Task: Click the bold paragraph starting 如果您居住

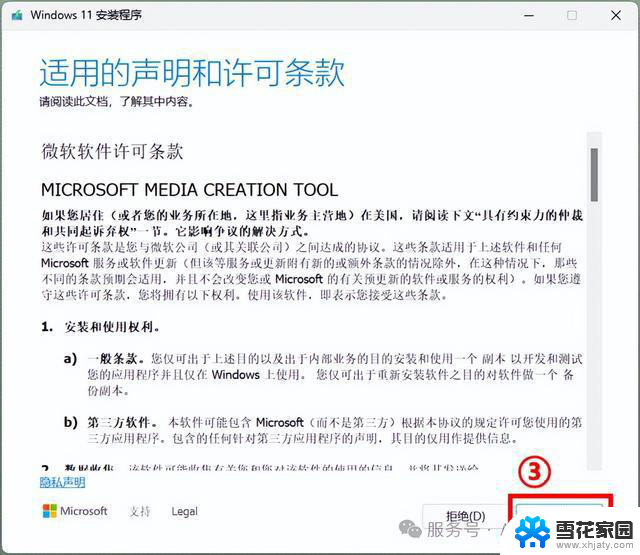Action: (x=312, y=223)
